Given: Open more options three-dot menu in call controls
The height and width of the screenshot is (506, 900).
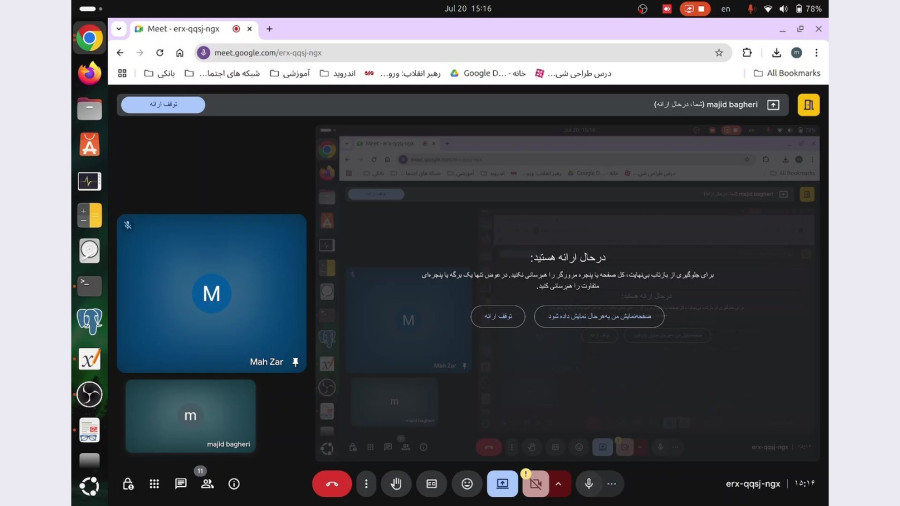Looking at the screenshot, I should [366, 484].
